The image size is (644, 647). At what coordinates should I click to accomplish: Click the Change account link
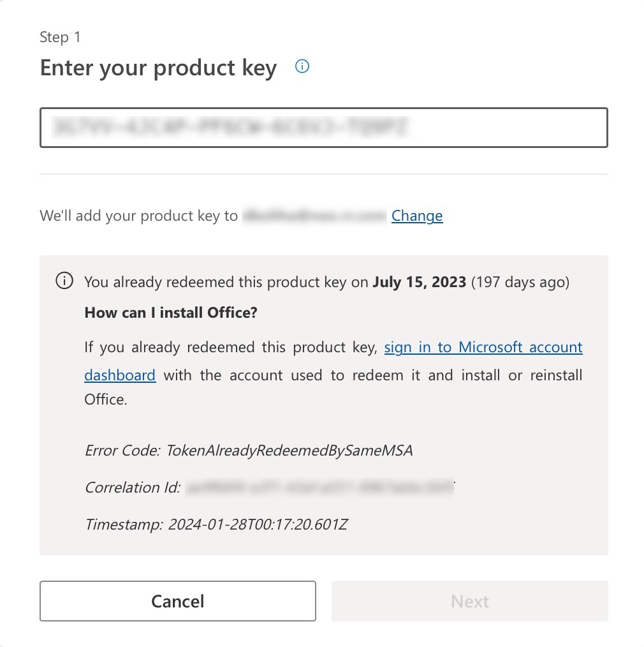[417, 216]
